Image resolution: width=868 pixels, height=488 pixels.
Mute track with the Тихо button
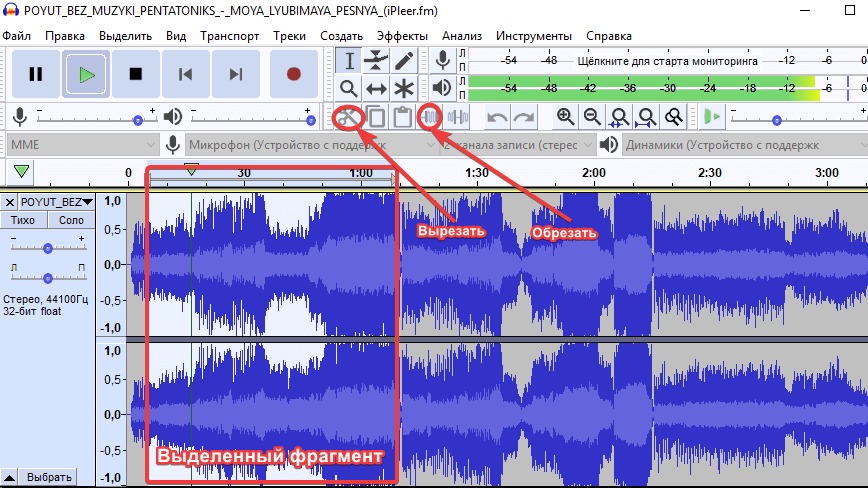tap(22, 220)
